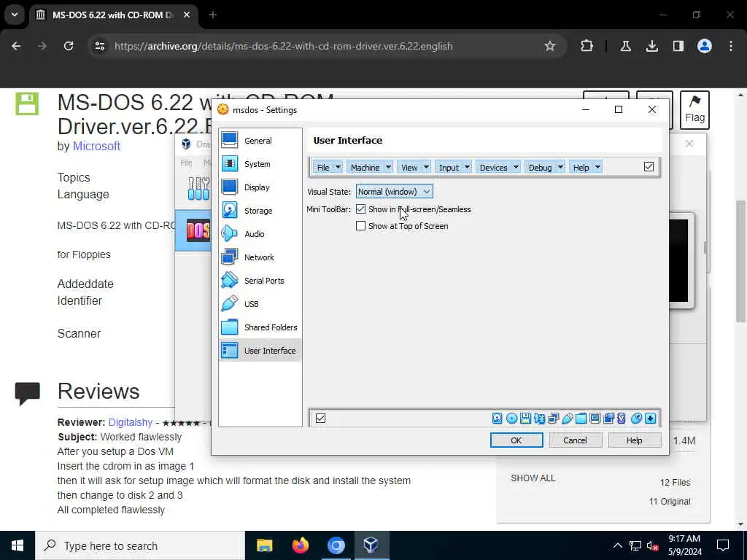This screenshot has width=747, height=560.
Task: Click the optical disc status-bar indicator
Action: [x=511, y=418]
